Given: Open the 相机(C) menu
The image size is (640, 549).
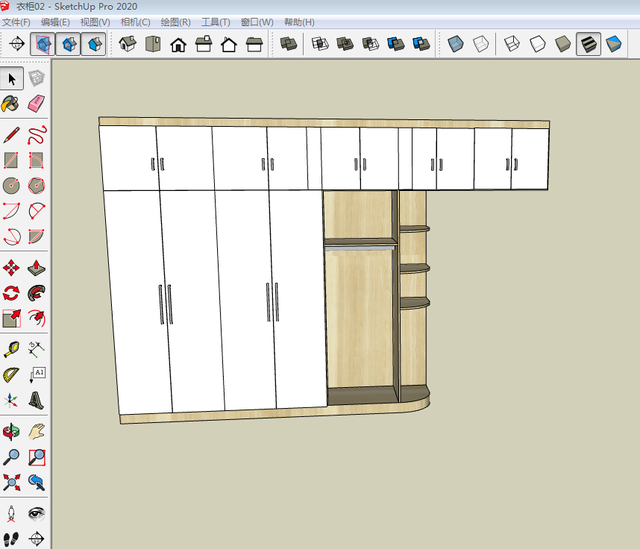Looking at the screenshot, I should click(x=136, y=22).
